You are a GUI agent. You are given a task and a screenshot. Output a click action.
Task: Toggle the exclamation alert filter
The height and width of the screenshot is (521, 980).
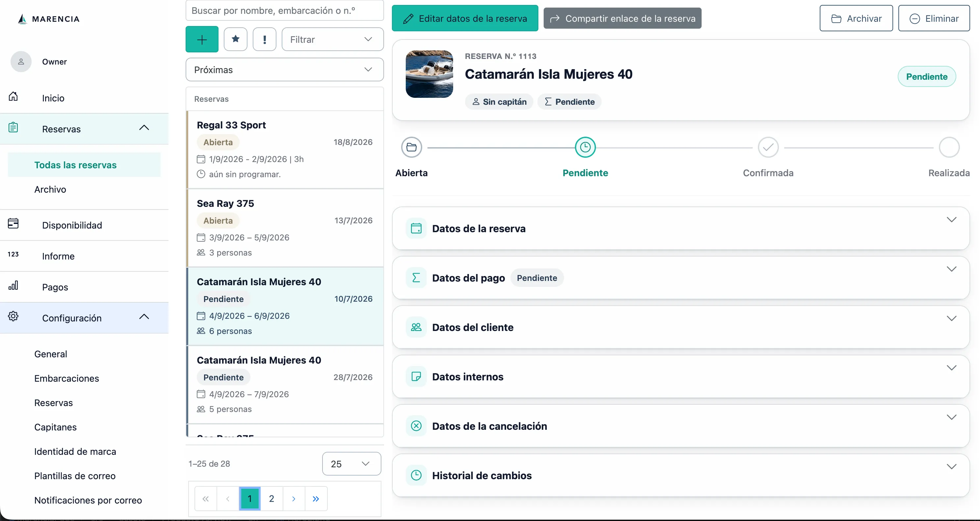(x=264, y=39)
